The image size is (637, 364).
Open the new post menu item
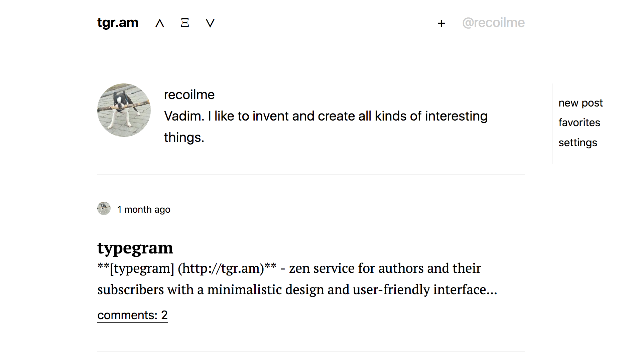581,103
